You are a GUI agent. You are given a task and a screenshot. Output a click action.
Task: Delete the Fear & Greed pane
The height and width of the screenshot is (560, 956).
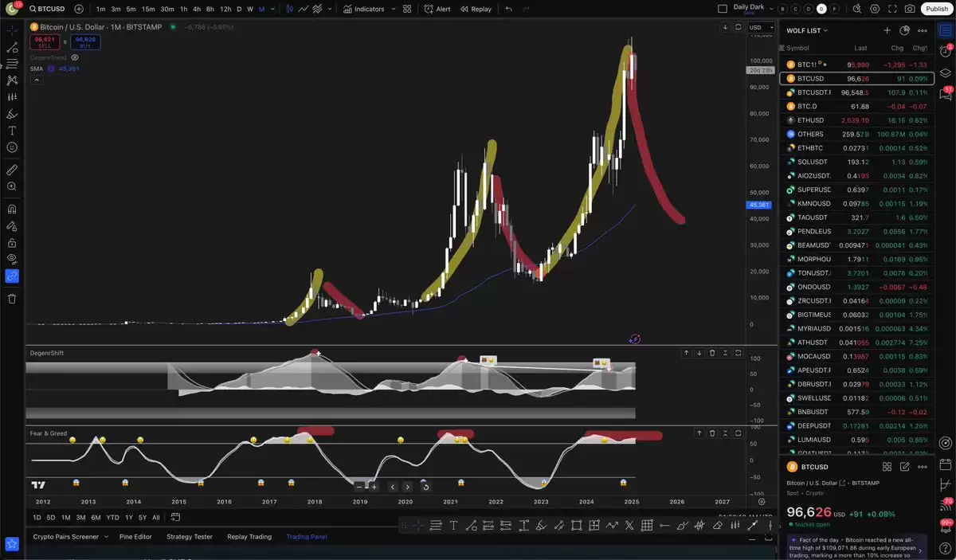tap(712, 433)
